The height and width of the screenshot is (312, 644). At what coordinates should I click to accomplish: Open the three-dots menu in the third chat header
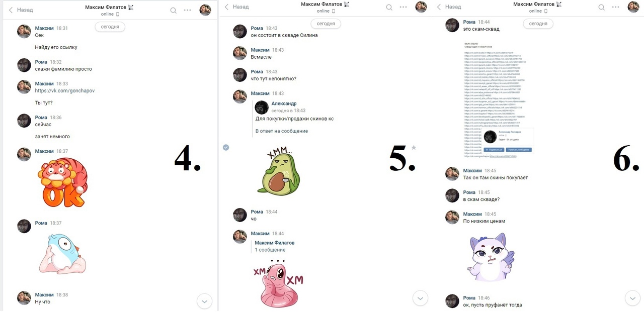coord(616,7)
